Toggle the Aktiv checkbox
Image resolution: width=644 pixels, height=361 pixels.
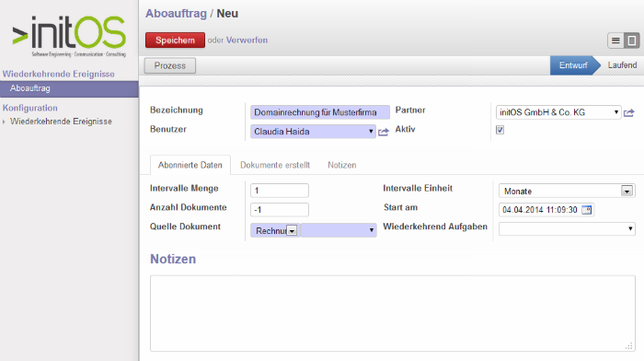coord(500,130)
